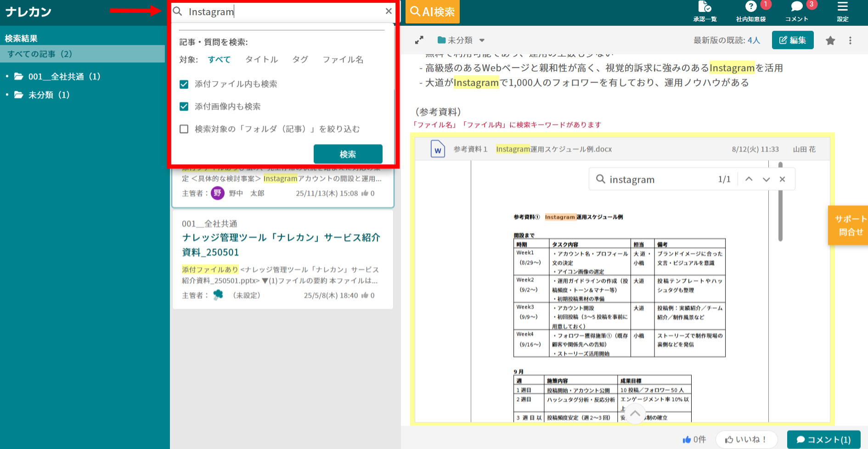Viewport: 868px width, 449px height.
Task: Switch search target to タイトル
Action: (261, 59)
